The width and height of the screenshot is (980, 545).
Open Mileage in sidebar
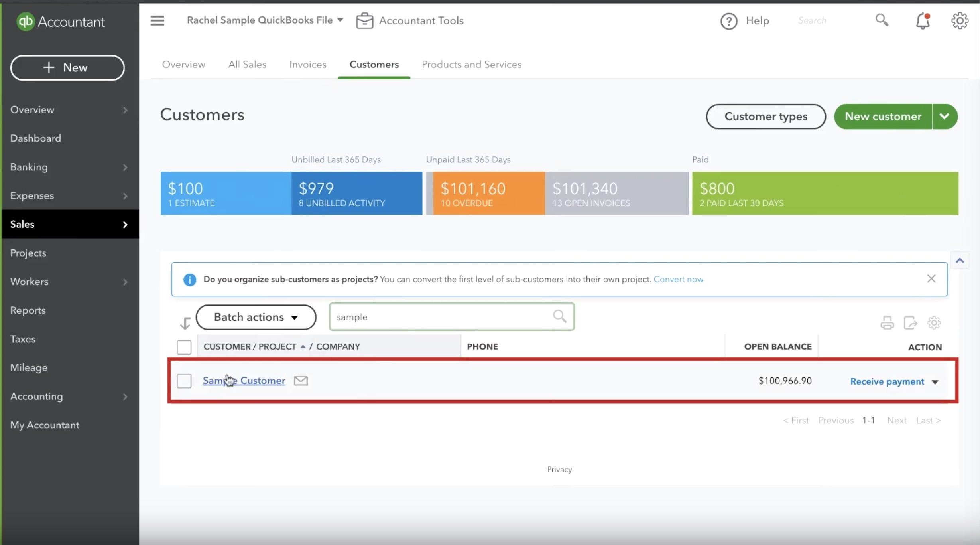(x=29, y=368)
